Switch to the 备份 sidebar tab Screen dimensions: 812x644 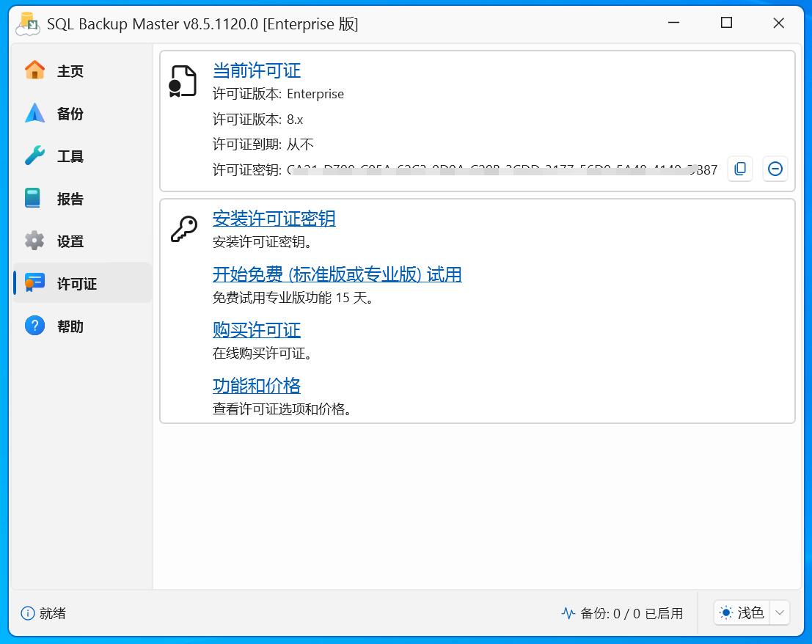pyautogui.click(x=83, y=113)
